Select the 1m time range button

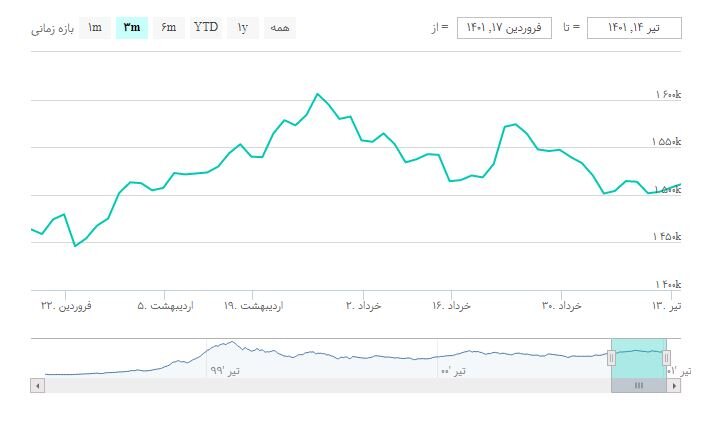95,27
